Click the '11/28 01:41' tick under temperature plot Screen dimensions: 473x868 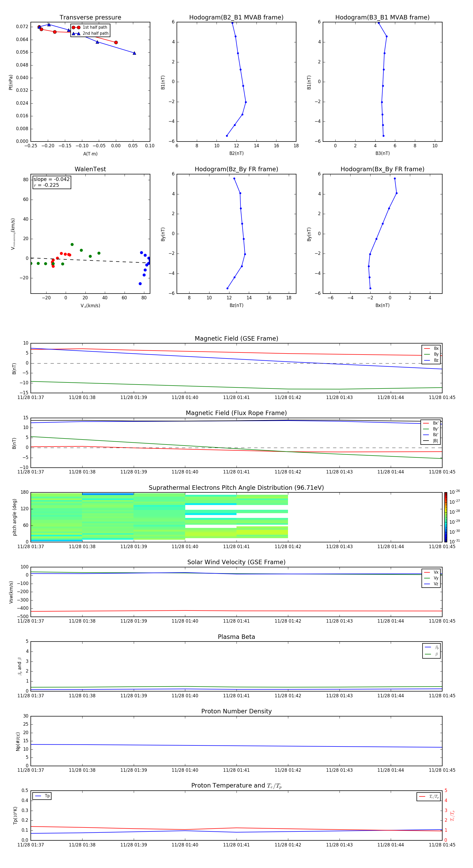coord(236,845)
